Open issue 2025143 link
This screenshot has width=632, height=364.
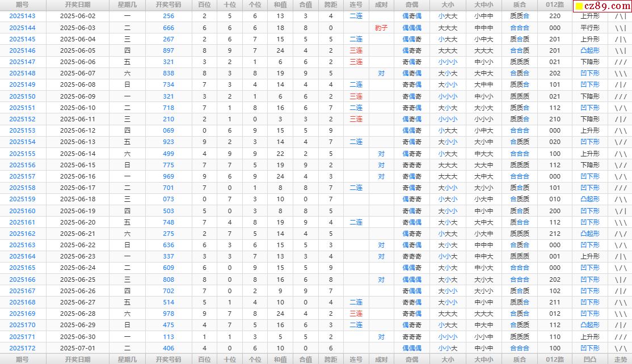pyautogui.click(x=22, y=16)
